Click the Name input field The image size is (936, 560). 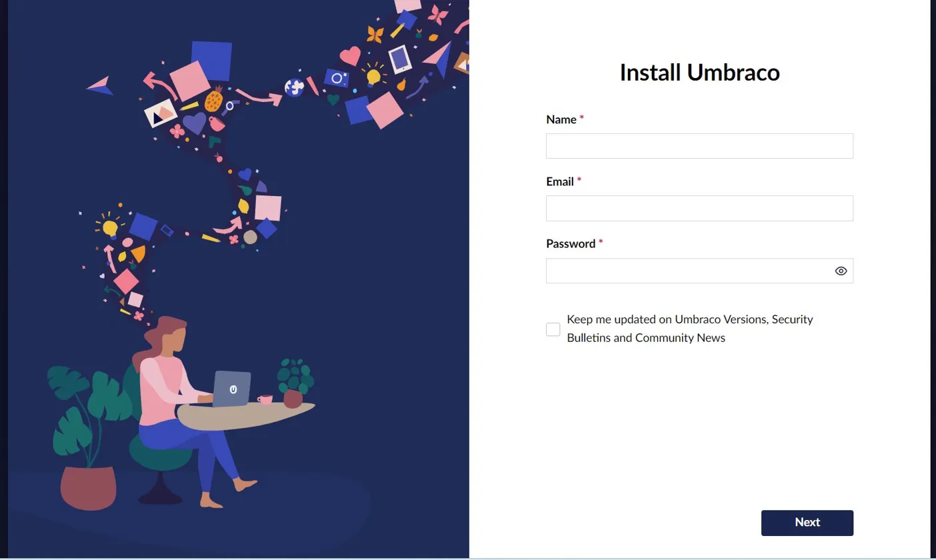click(699, 146)
